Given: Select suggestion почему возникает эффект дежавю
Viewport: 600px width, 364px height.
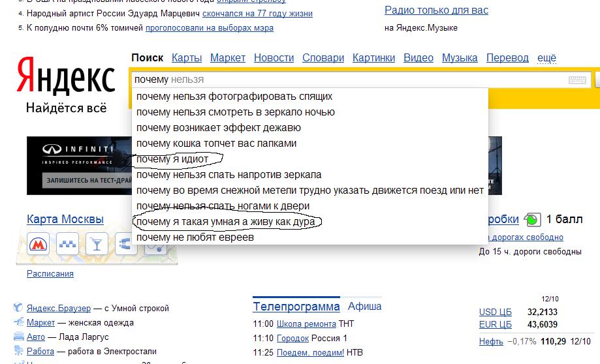Looking at the screenshot, I should coord(310,128).
